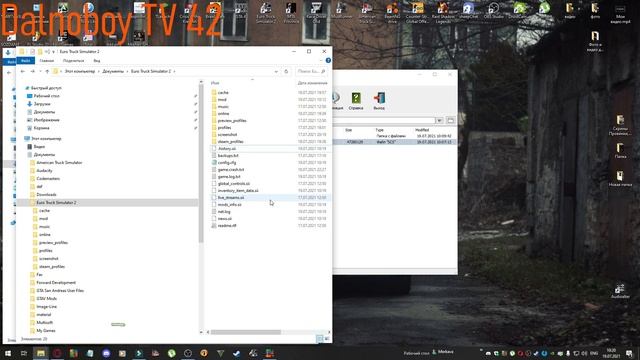Viewport: 640px width, 360px height.
Task: Select Загрузки in Quick access
Action: pos(42,104)
